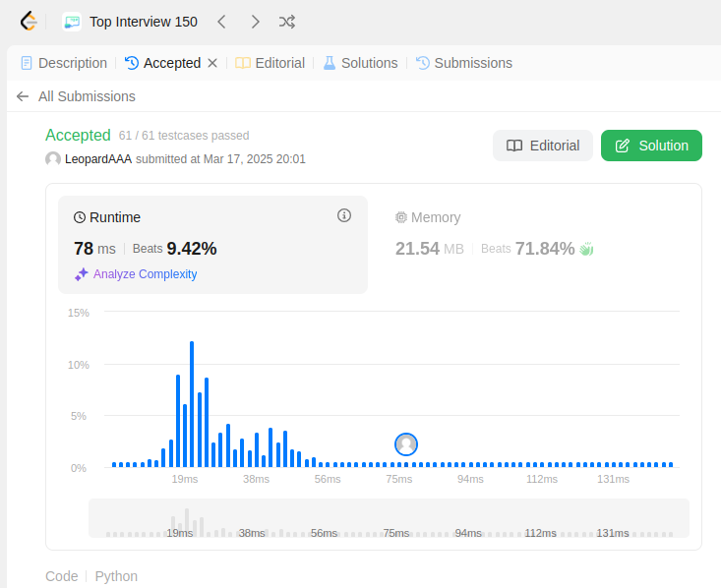Click the 78 ms runtime value

pyautogui.click(x=94, y=249)
